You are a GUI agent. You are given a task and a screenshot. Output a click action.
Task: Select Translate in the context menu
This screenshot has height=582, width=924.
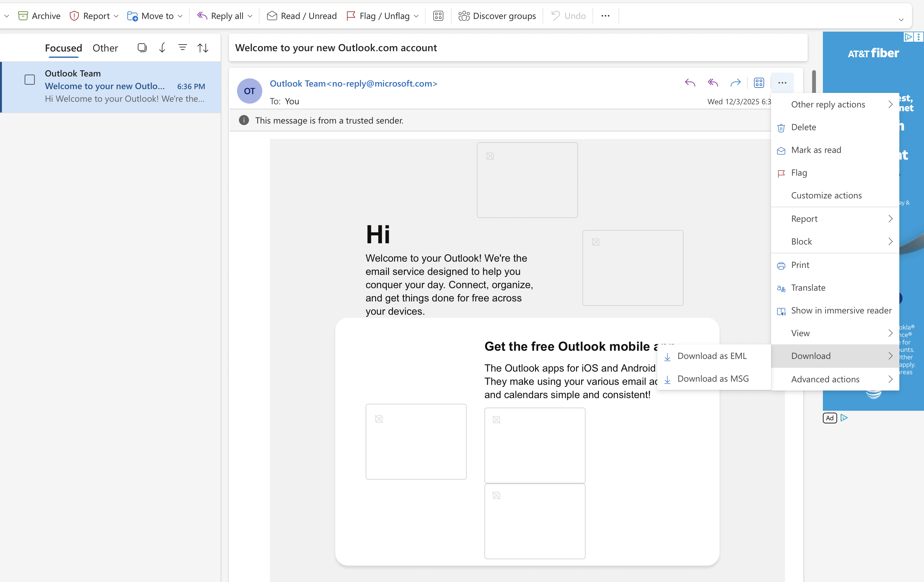(835, 288)
